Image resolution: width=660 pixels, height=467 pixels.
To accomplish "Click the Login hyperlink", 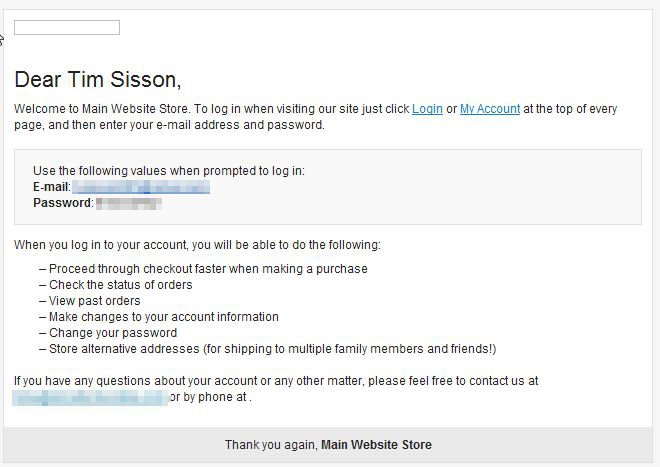I will tap(427, 109).
